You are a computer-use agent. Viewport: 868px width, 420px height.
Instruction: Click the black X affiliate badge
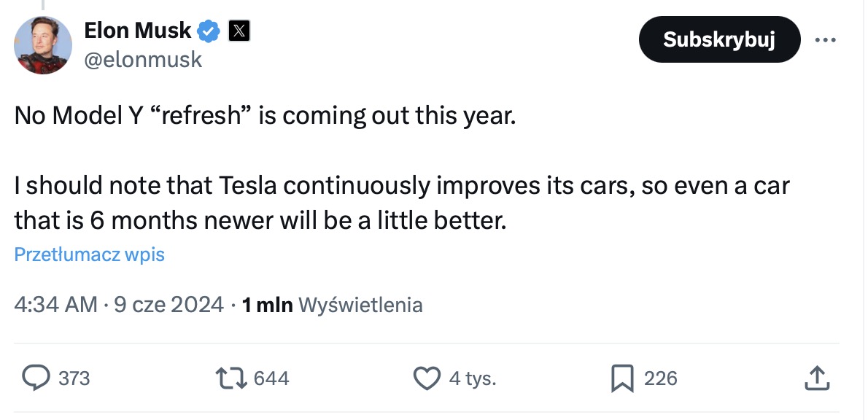[x=239, y=30]
